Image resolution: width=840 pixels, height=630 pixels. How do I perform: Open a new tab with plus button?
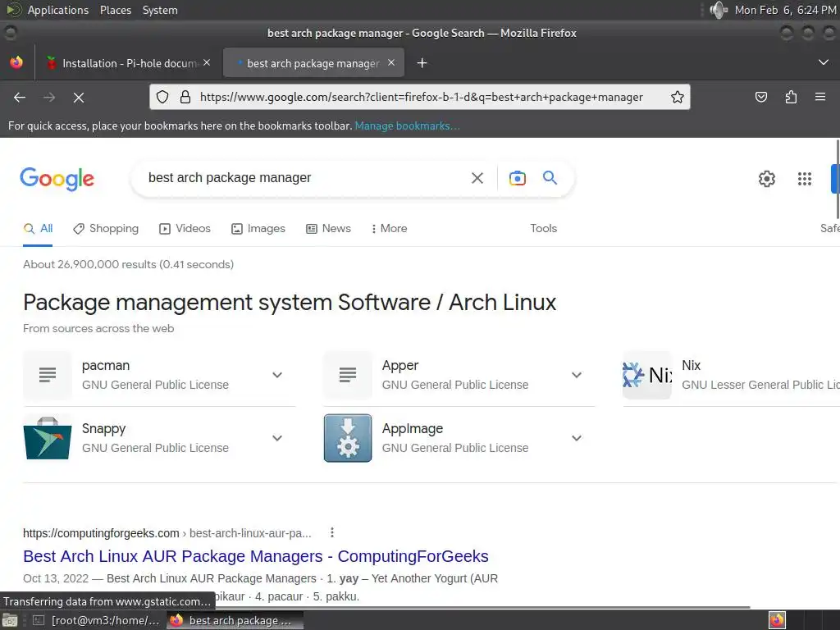[422, 63]
